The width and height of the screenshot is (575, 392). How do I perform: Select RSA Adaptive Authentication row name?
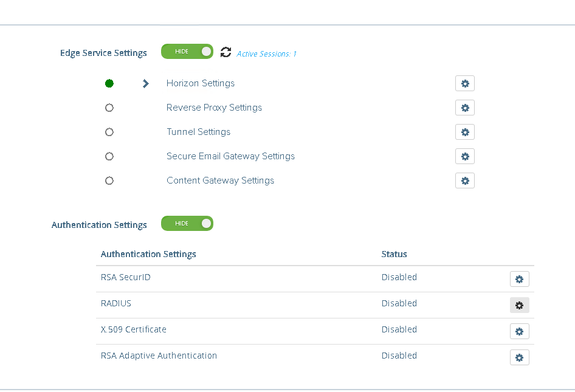coord(159,356)
